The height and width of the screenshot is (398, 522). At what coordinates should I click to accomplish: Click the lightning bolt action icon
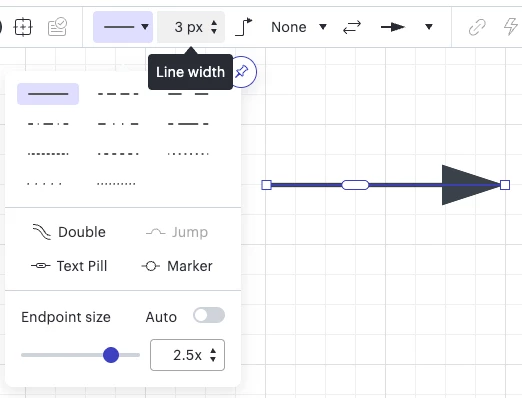click(511, 27)
